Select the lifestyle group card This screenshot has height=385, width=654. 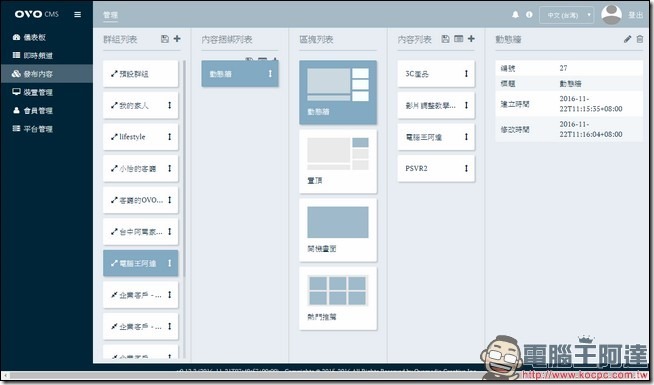[141, 137]
